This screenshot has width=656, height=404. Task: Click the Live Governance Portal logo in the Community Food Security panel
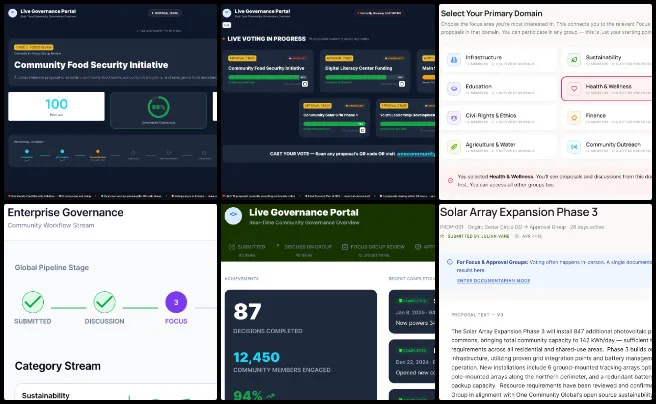click(13, 13)
